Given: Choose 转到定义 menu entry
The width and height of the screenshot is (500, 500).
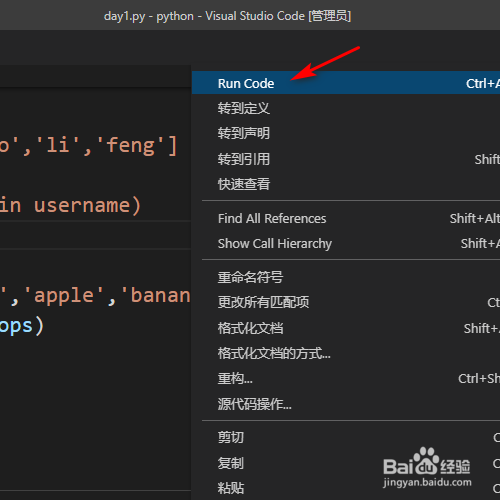Looking at the screenshot, I should (346, 108).
